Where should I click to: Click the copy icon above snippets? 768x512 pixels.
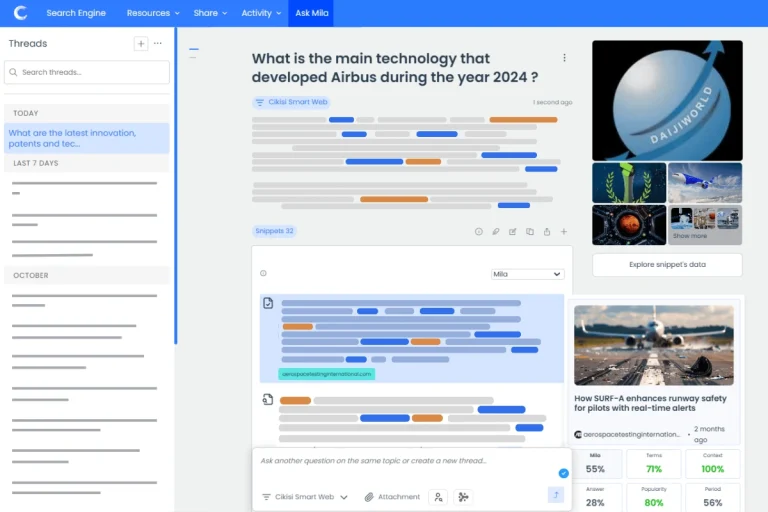[530, 231]
